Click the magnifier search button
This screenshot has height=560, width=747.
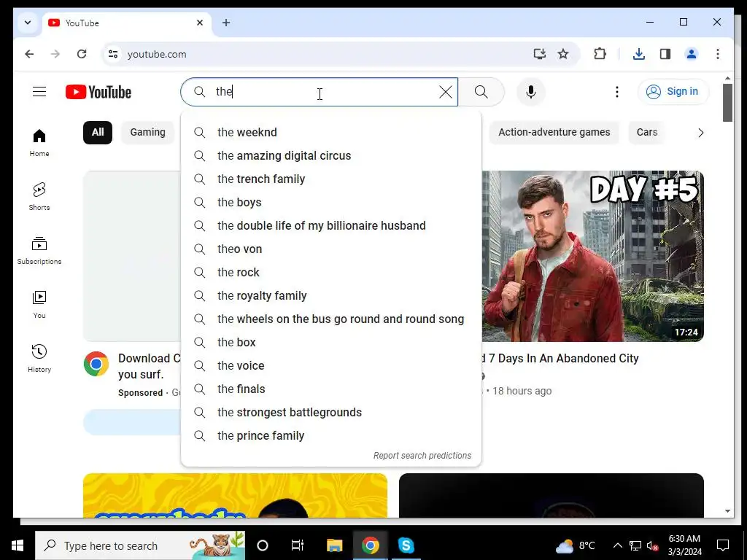481,92
